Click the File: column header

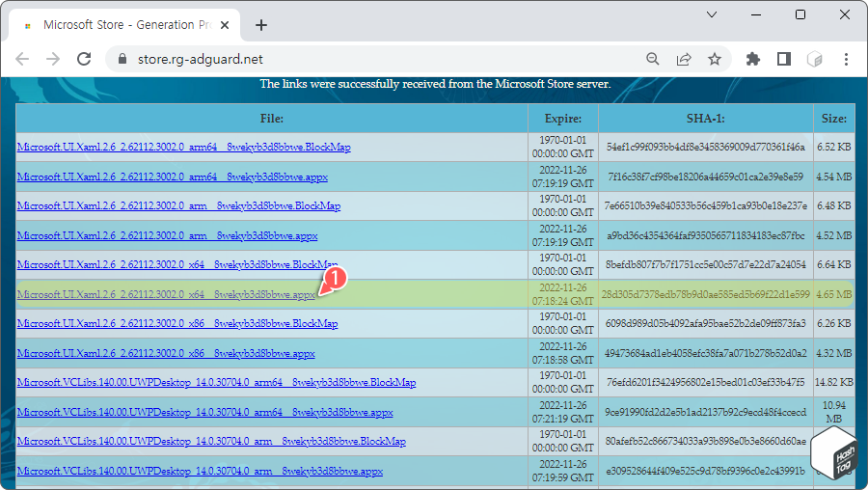272,118
